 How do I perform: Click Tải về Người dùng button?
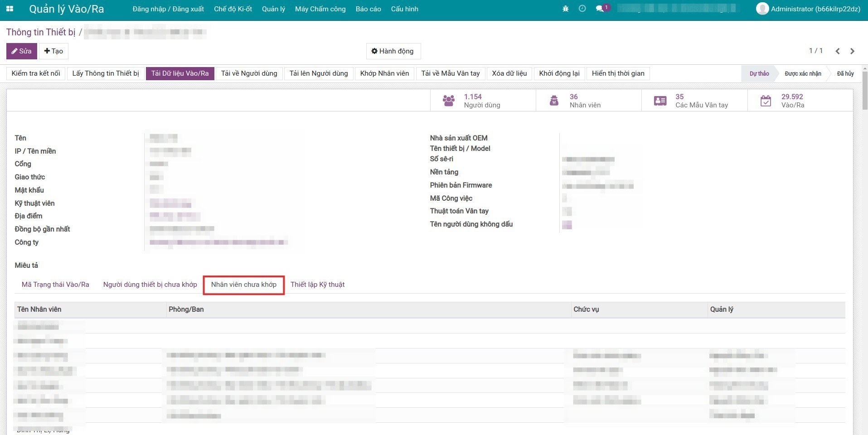249,73
